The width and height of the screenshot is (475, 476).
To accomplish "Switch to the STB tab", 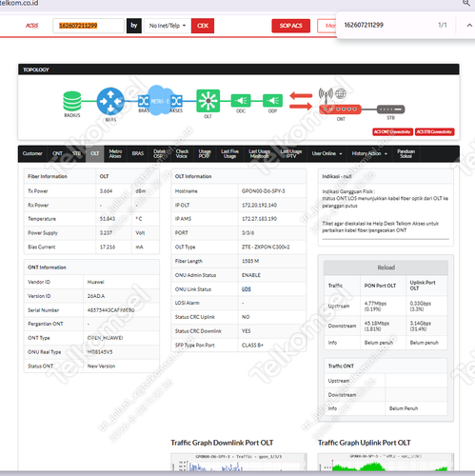I will [x=76, y=153].
